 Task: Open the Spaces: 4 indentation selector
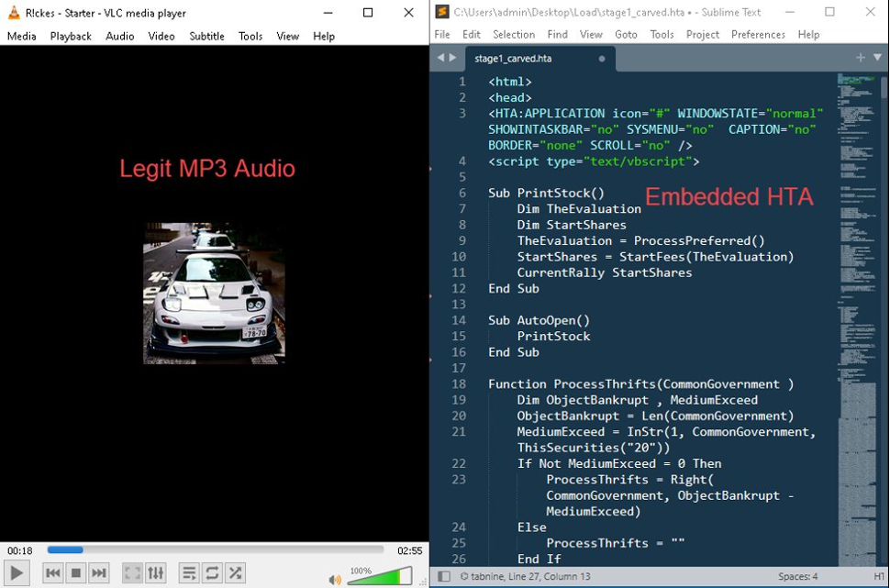coord(798,576)
